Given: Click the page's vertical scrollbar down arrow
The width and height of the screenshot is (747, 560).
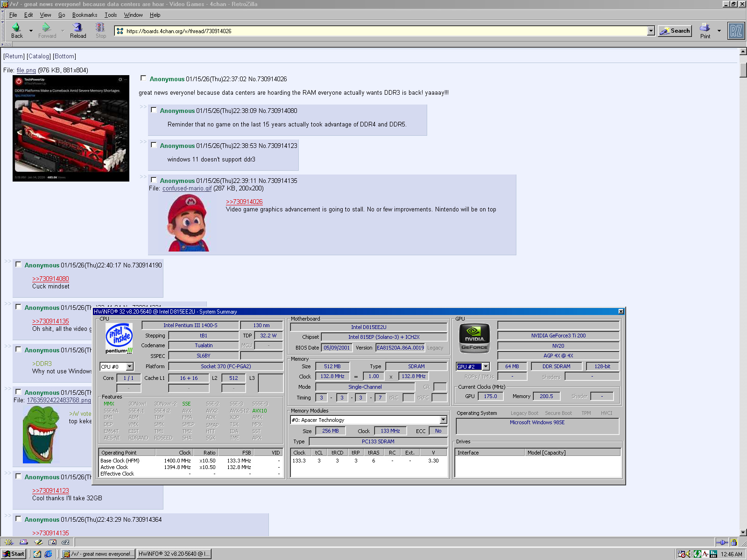Looking at the screenshot, I should point(743,532).
